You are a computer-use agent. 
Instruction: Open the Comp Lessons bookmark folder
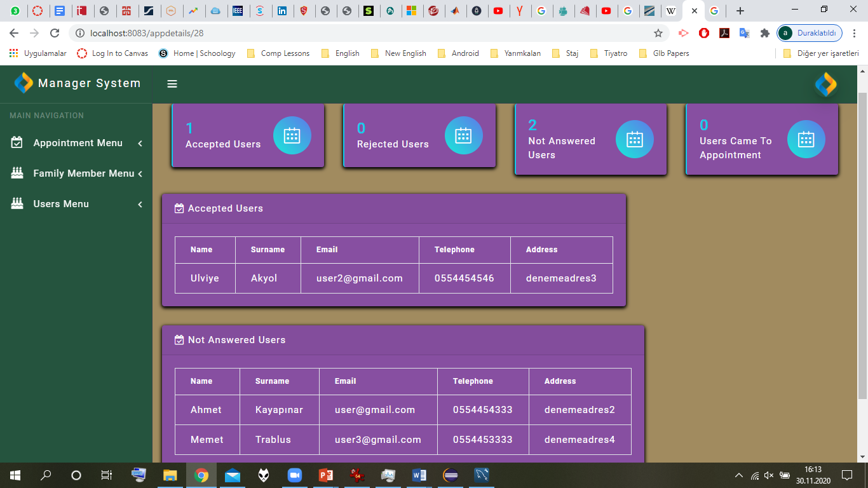[278, 53]
